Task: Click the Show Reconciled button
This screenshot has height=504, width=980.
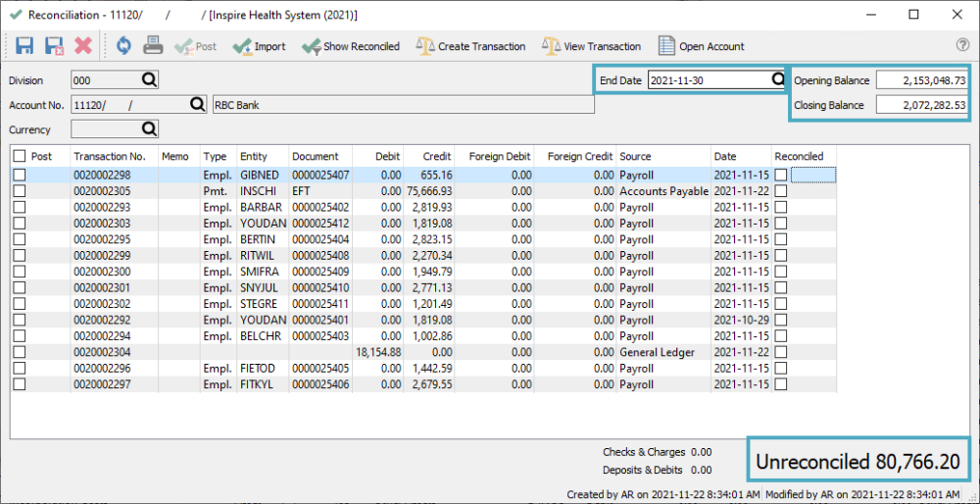Action: pos(350,46)
